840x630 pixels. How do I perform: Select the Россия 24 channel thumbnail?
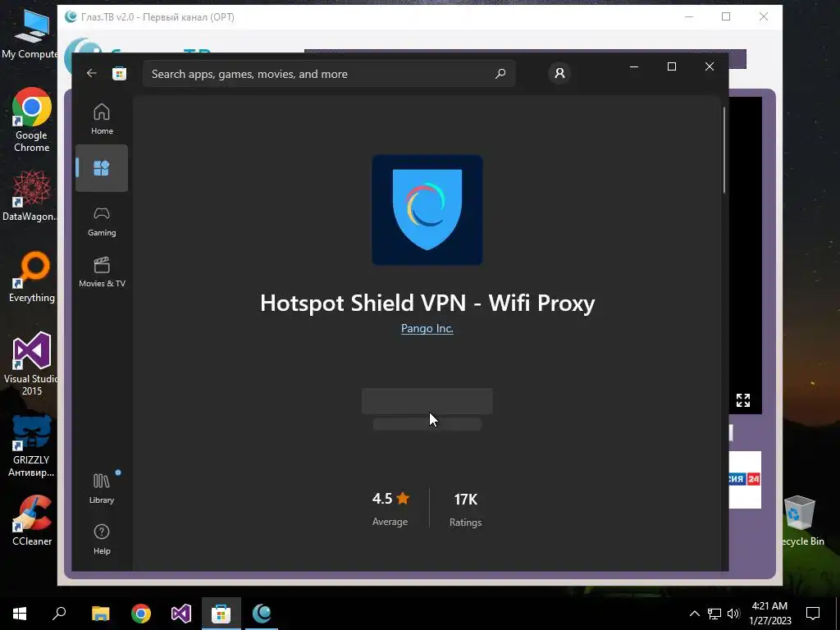point(745,479)
